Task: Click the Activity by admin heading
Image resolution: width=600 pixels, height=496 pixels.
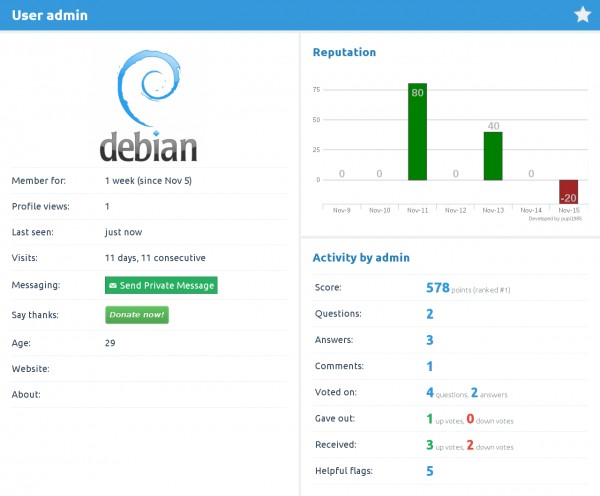Action: 360,257
